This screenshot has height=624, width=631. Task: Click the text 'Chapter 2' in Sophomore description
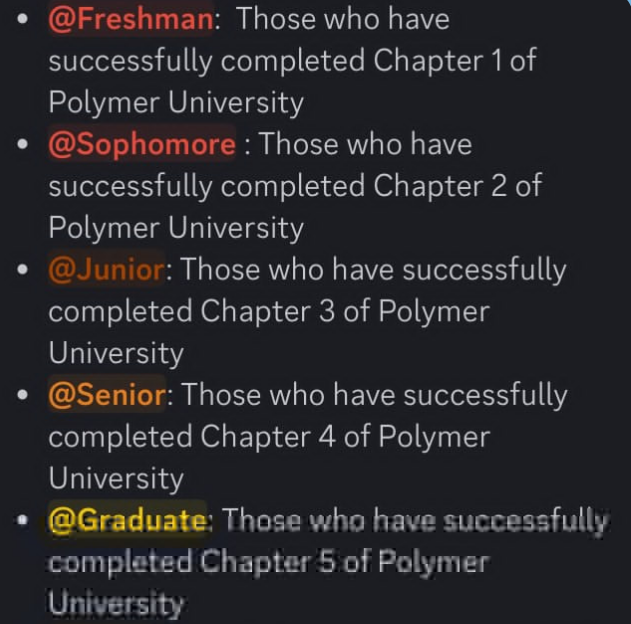click(440, 186)
